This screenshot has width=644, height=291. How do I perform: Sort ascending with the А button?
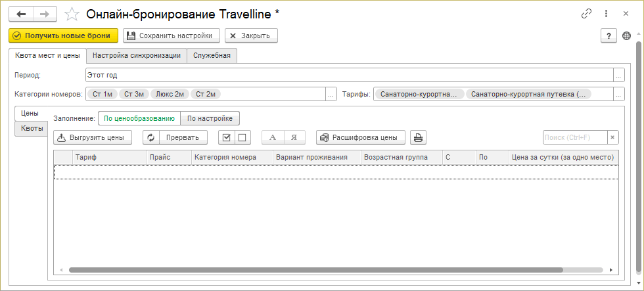(273, 137)
